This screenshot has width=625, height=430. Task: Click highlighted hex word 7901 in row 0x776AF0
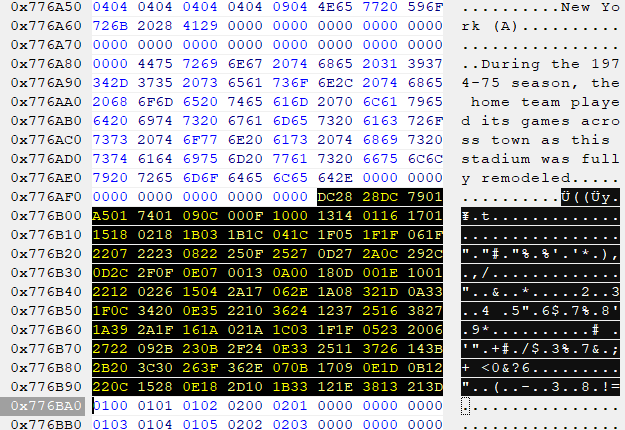[x=425, y=197]
